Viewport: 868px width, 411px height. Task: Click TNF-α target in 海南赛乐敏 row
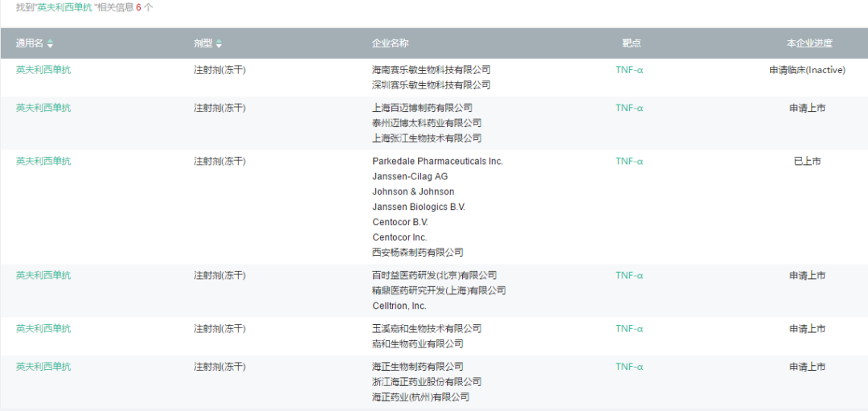pyautogui.click(x=629, y=70)
